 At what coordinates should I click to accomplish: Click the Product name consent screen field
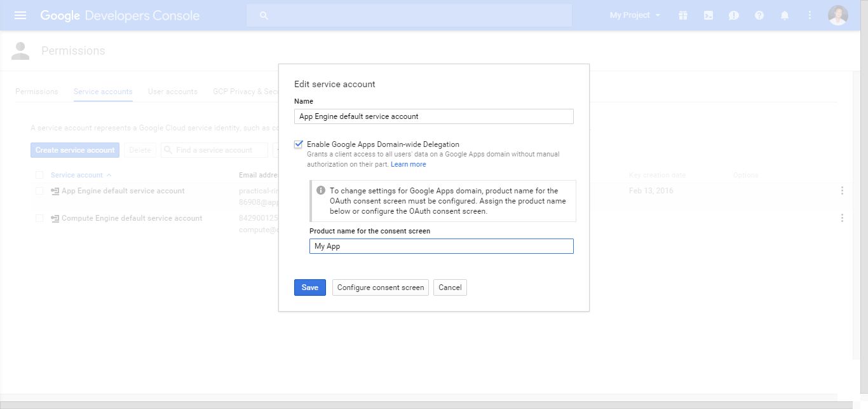[x=442, y=246]
